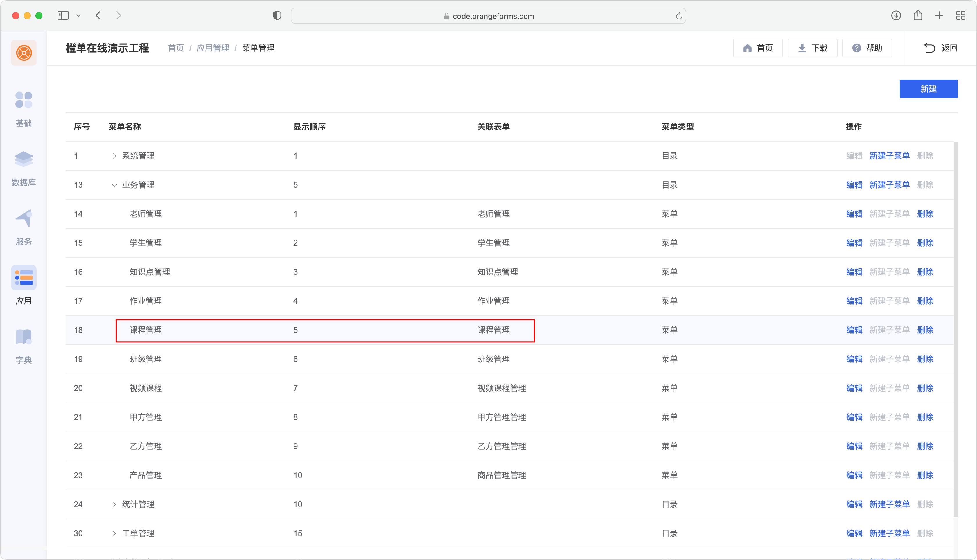977x560 pixels.
Task: Edit the 视频课程 row
Action: [854, 388]
